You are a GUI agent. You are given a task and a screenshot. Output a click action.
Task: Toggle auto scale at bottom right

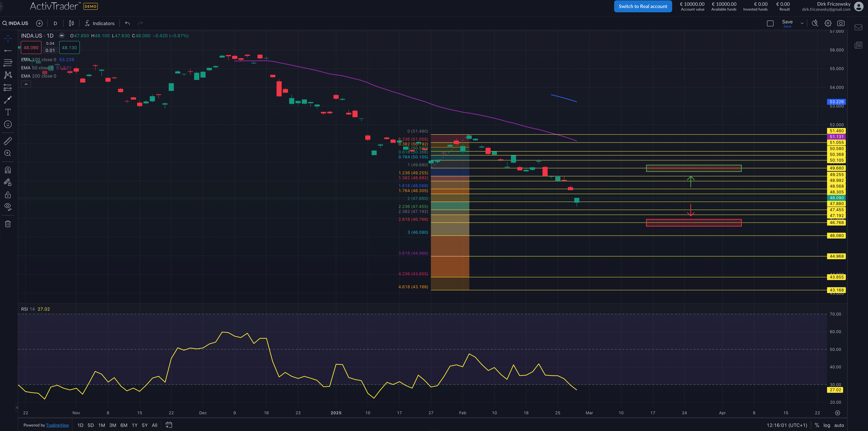[839, 425]
